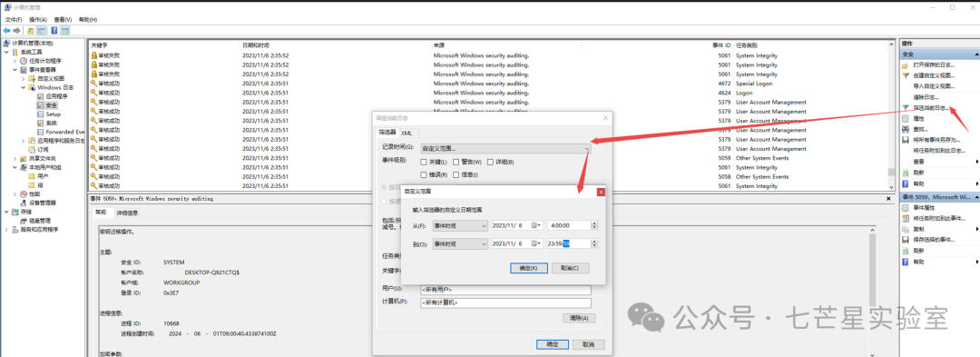Collapse the 存储 tree node

[7, 212]
